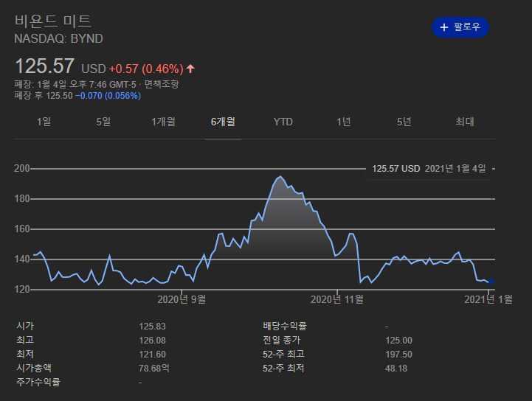This screenshot has height=401, width=532.
Task: Click the plus icon in 팔로우 button
Action: pyautogui.click(x=443, y=27)
